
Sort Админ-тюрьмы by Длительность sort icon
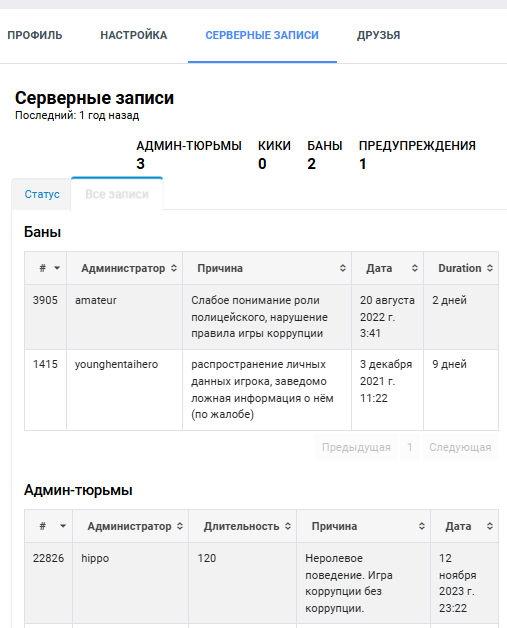coord(288,526)
